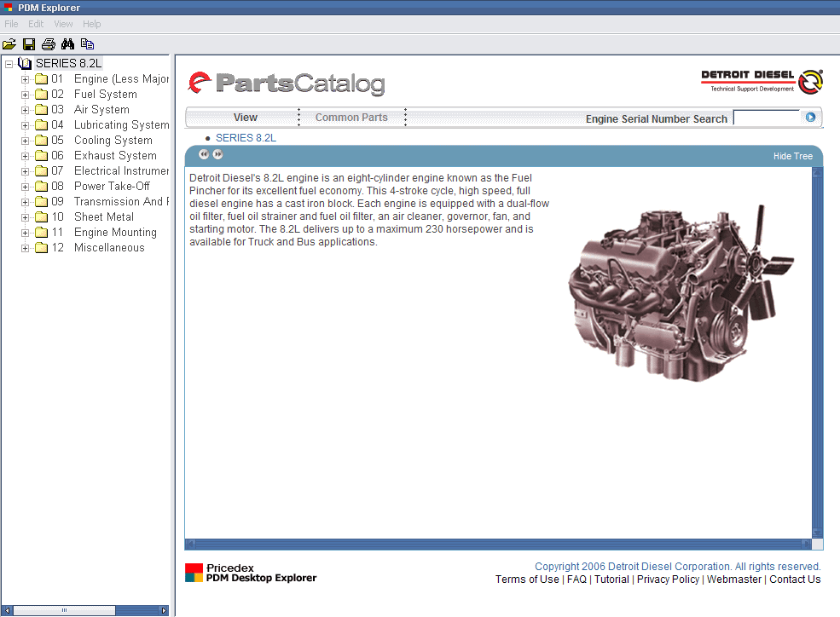The width and height of the screenshot is (840, 617).
Task: Open the Contact Us link
Action: 795,580
